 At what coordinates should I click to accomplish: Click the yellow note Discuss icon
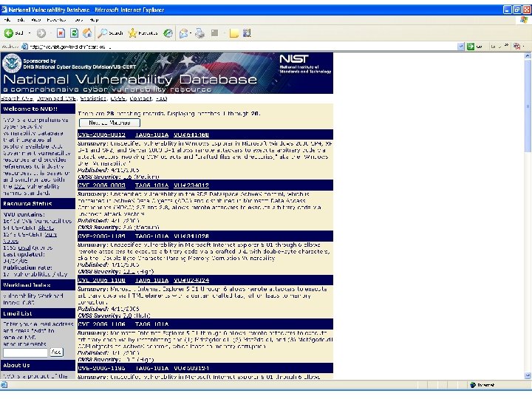point(233,33)
